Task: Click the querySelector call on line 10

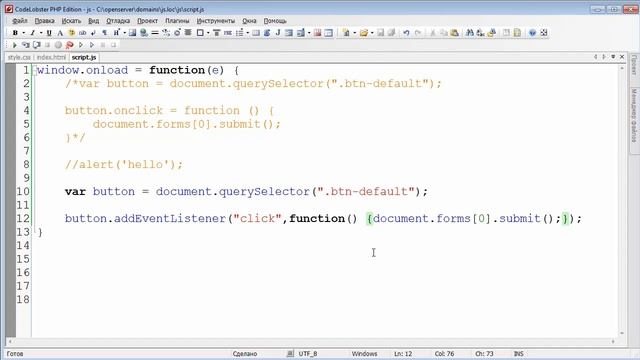Action: click(x=264, y=191)
